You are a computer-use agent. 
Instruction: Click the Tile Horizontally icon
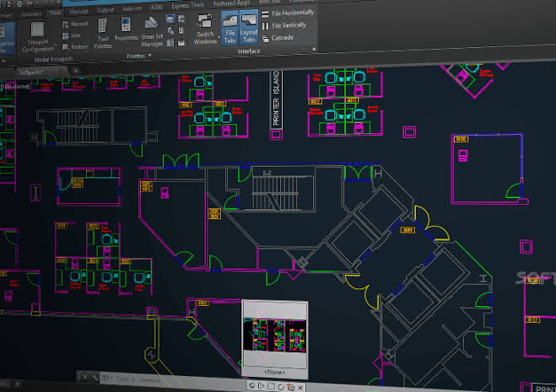266,14
